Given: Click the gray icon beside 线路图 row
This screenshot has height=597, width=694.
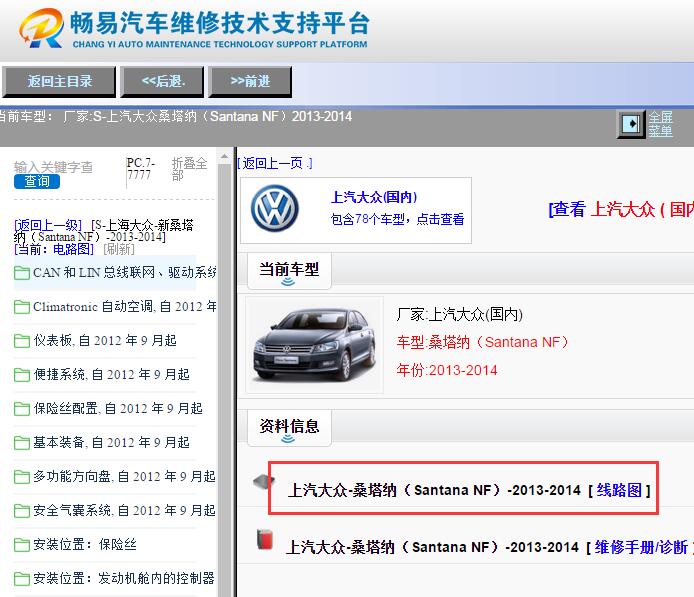Looking at the screenshot, I should click(x=264, y=482).
